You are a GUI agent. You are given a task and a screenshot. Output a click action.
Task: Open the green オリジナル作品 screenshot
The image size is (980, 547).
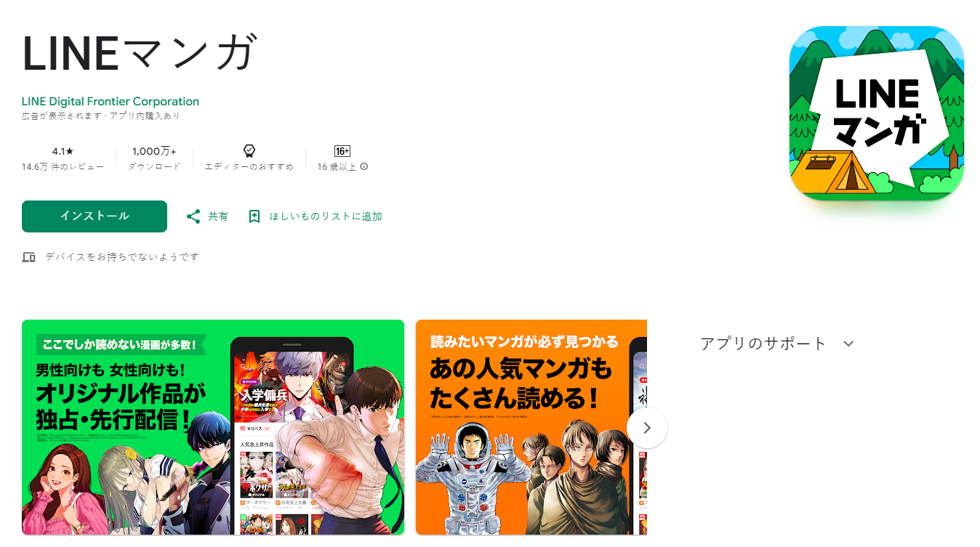(213, 427)
